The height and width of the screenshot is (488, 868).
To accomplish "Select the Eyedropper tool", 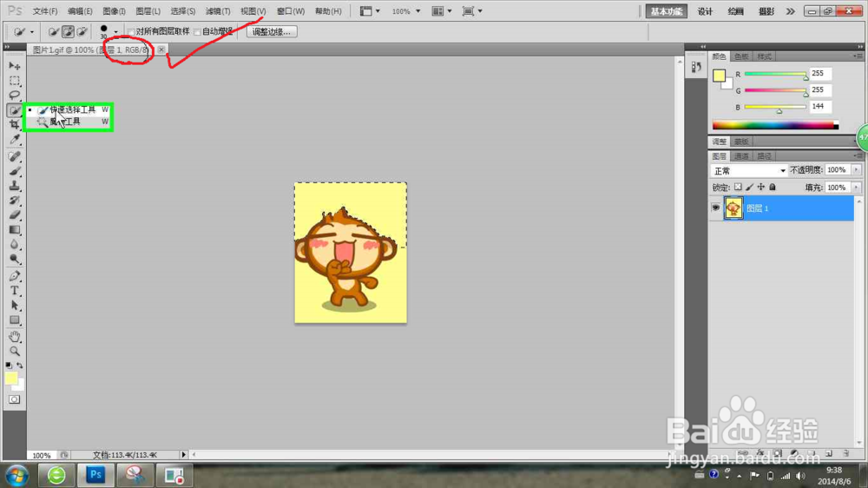I will tap(15, 139).
